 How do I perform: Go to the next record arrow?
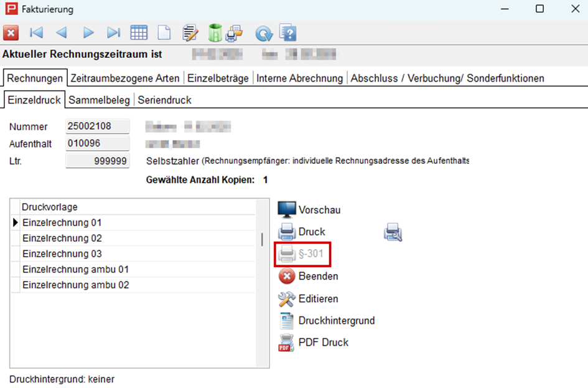click(x=88, y=33)
